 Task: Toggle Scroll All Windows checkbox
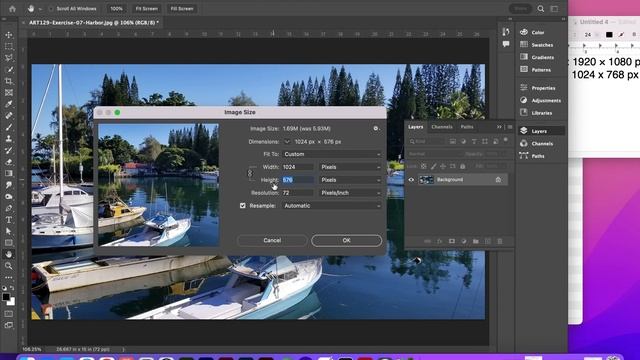(51, 9)
